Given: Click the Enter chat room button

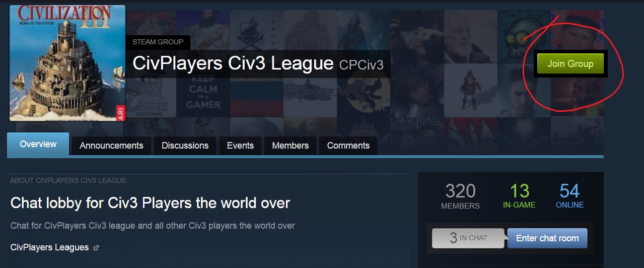Looking at the screenshot, I should (547, 238).
